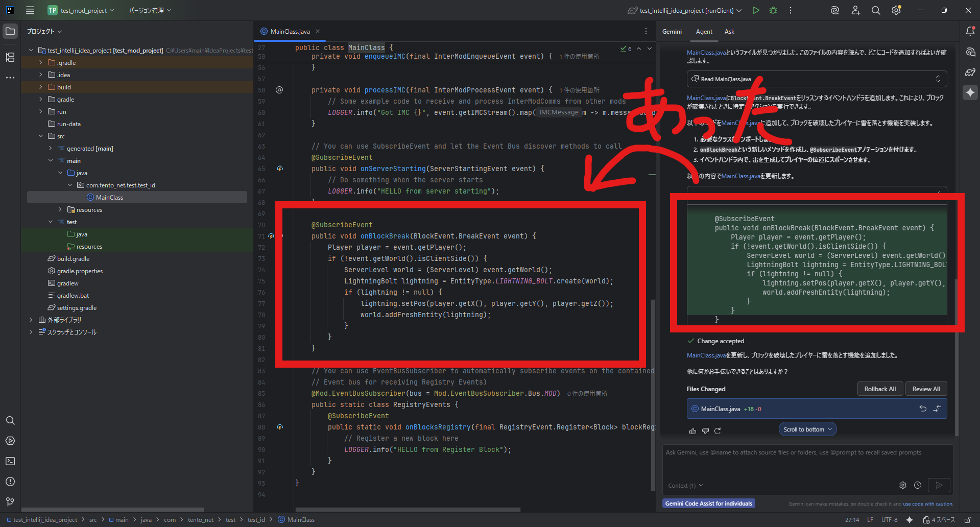Open the Structure tool window icon
This screenshot has height=527, width=980.
10,57
